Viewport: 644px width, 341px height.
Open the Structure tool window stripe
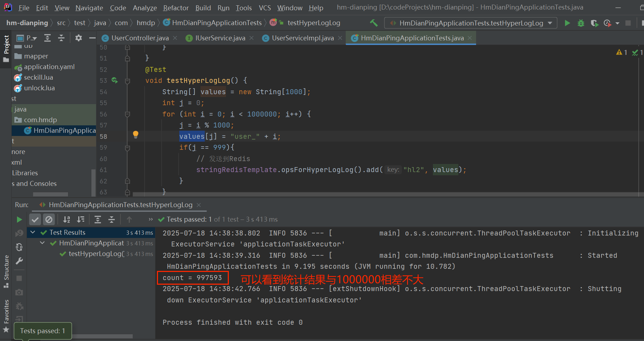6,271
